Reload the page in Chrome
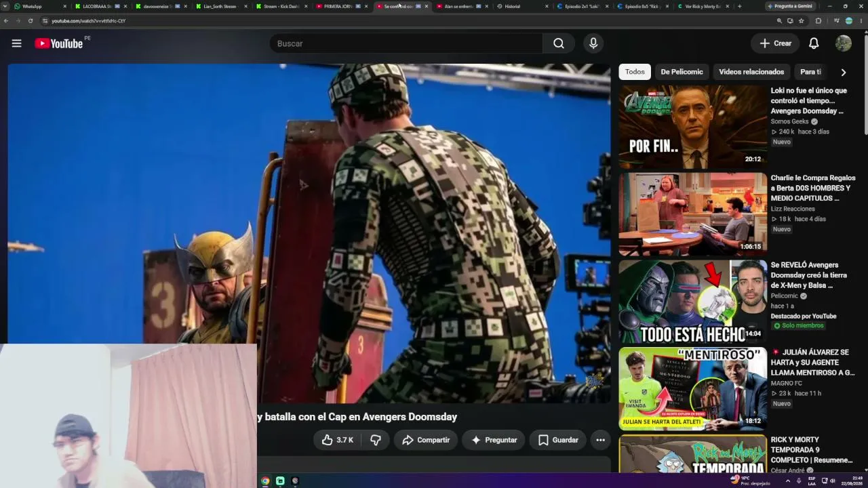The width and height of the screenshot is (868, 488). 31,21
